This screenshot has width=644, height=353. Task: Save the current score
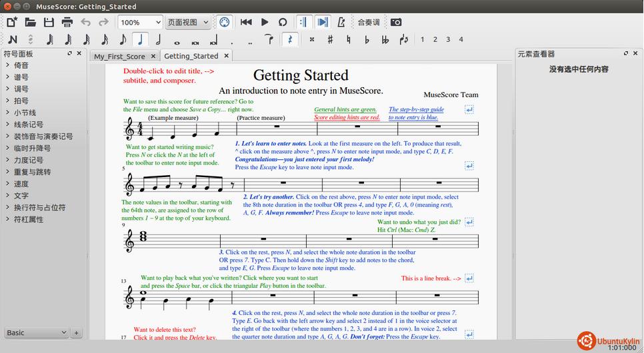pyautogui.click(x=49, y=22)
